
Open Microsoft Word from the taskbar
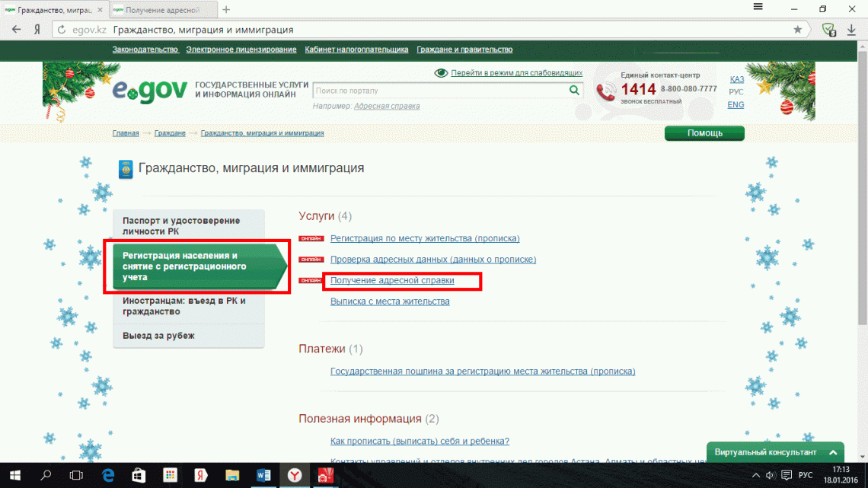[x=263, y=477]
